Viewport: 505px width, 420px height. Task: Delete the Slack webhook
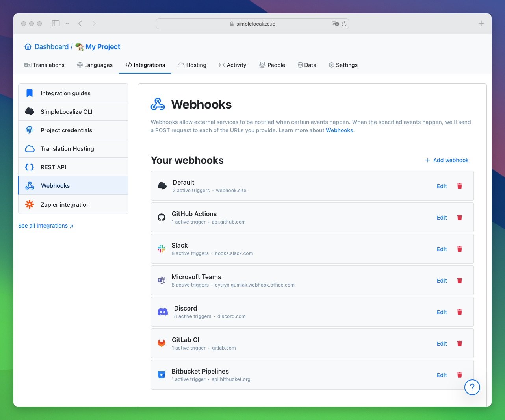click(x=459, y=249)
